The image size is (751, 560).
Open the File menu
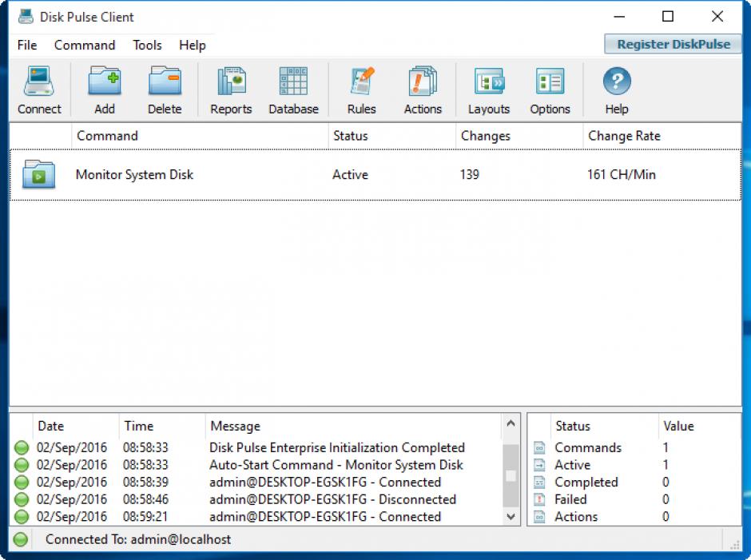pyautogui.click(x=27, y=45)
